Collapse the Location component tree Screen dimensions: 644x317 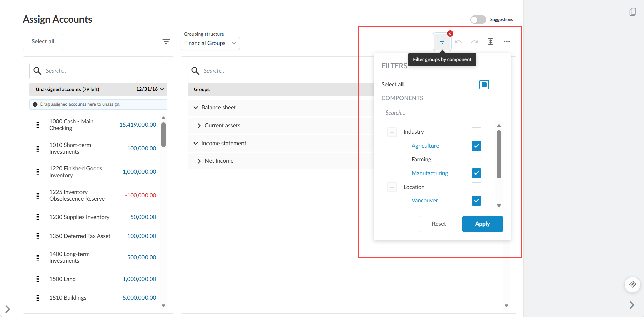(392, 187)
